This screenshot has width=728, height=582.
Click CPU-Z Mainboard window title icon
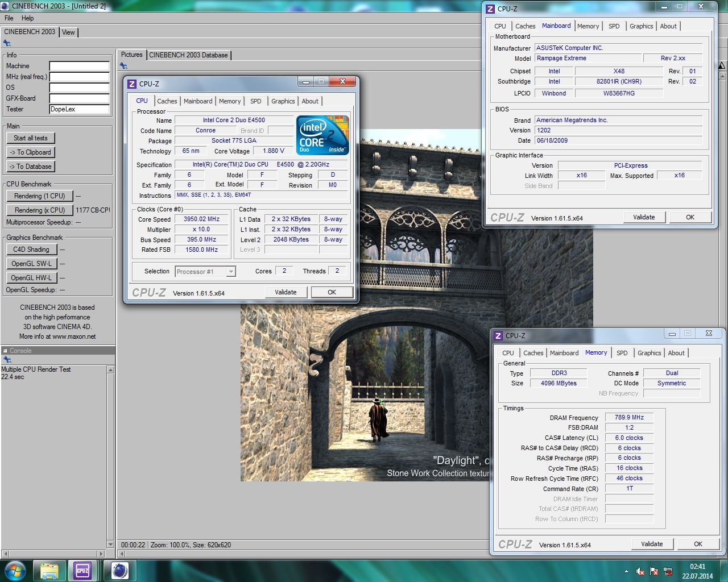(x=490, y=9)
